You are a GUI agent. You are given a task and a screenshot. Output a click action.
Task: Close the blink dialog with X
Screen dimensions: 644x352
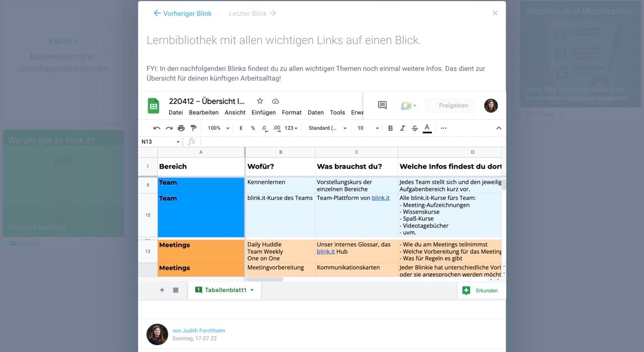pos(495,13)
